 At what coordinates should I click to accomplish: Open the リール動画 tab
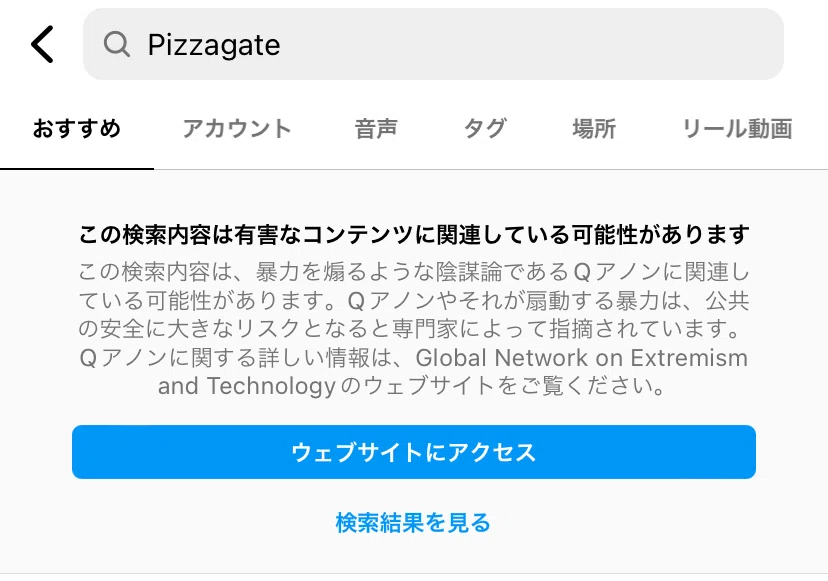tap(737, 128)
